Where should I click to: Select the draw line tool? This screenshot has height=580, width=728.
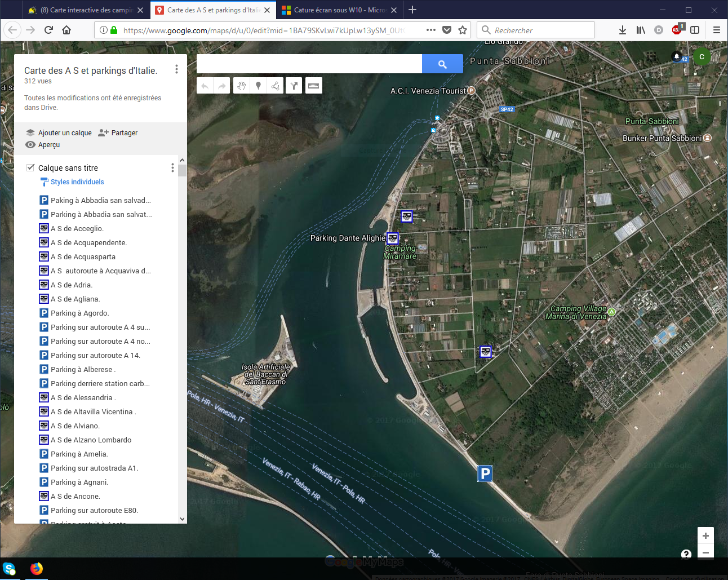pos(276,86)
